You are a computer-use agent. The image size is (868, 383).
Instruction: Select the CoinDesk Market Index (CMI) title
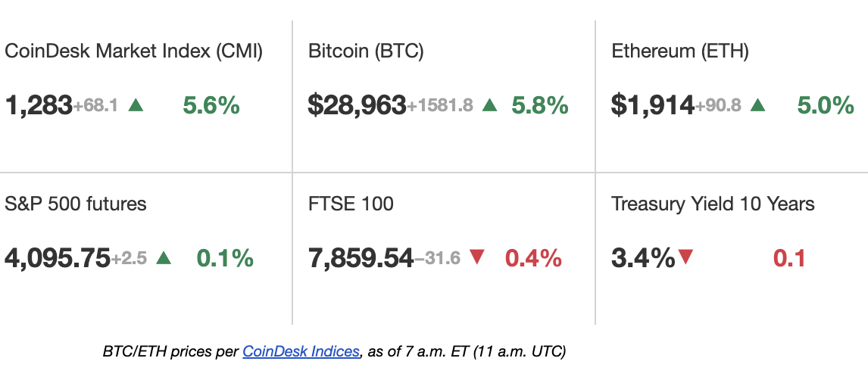(134, 51)
